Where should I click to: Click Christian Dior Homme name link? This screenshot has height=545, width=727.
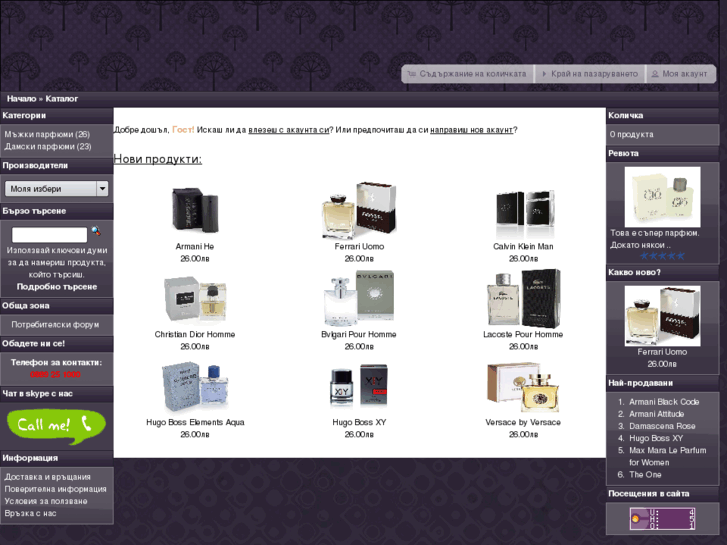tap(195, 334)
